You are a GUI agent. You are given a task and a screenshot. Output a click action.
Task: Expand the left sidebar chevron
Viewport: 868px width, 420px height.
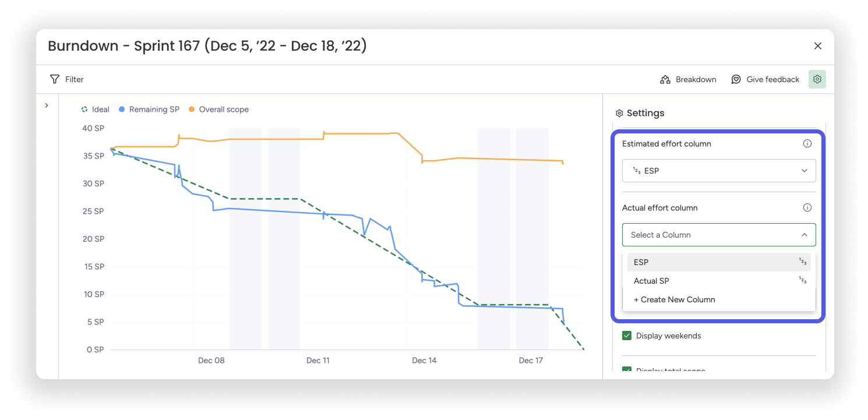pyautogui.click(x=47, y=105)
